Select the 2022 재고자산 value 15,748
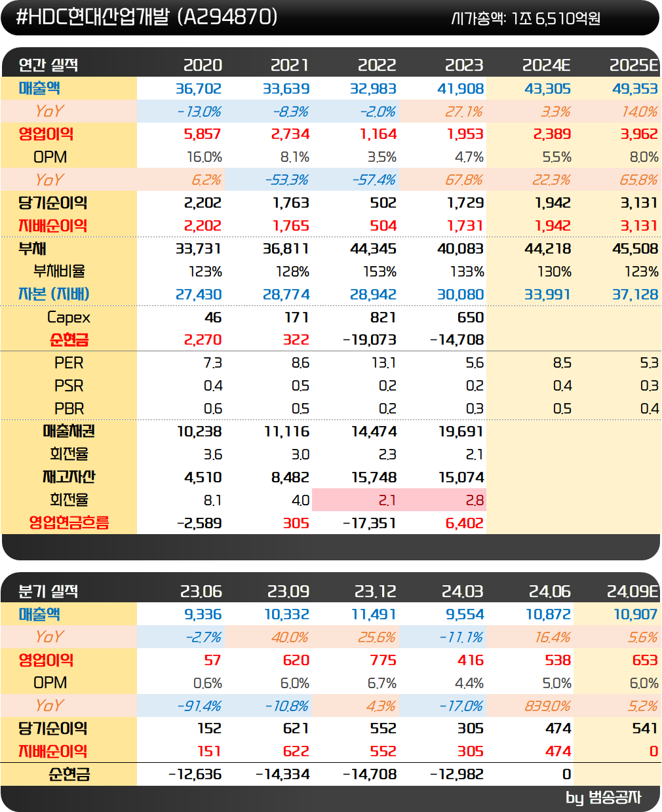This screenshot has width=662, height=812. click(x=374, y=477)
